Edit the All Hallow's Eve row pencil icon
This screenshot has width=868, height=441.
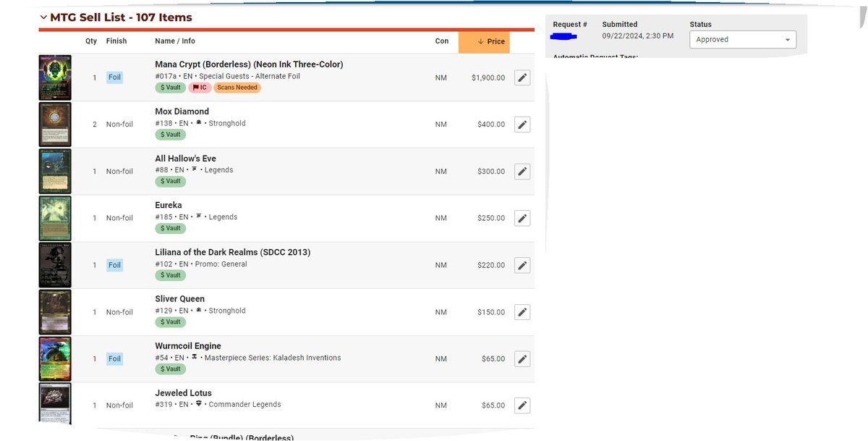[522, 172]
